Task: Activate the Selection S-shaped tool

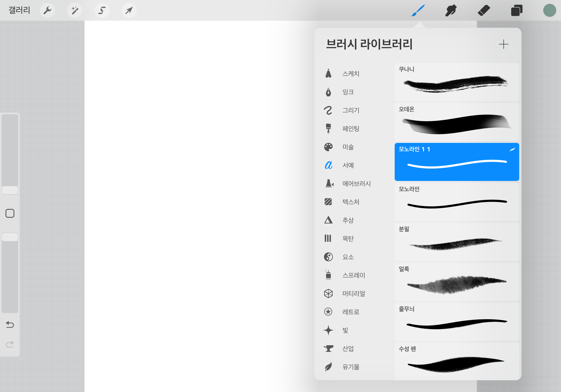Action: tap(102, 11)
